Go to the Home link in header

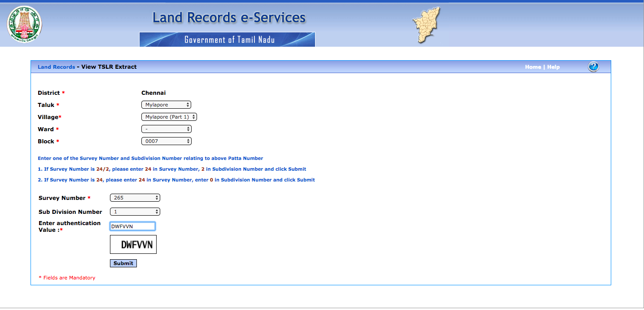pyautogui.click(x=533, y=67)
